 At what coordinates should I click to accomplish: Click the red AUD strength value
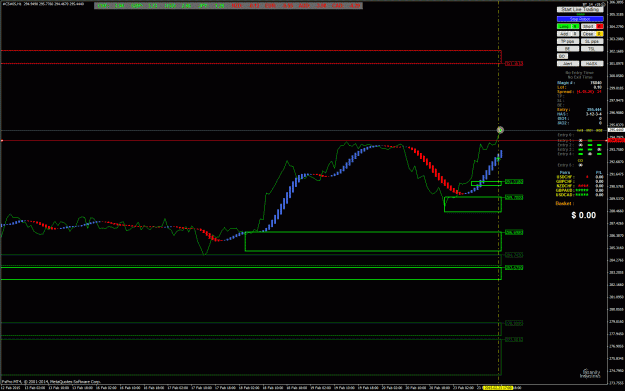(x=321, y=6)
